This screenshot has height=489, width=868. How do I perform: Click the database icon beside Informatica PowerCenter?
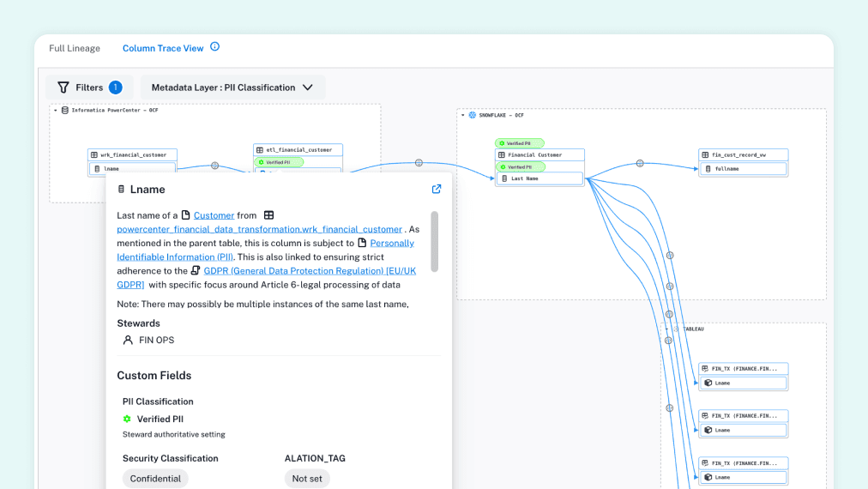[64, 111]
